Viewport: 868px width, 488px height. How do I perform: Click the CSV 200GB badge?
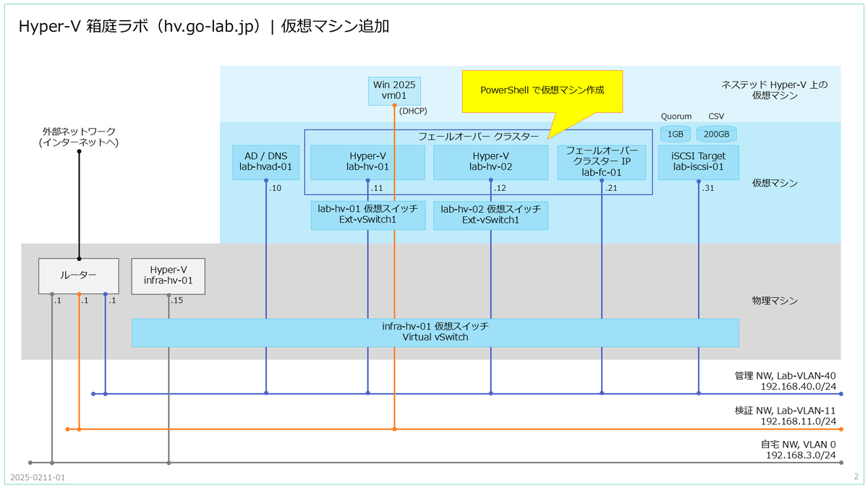716,133
